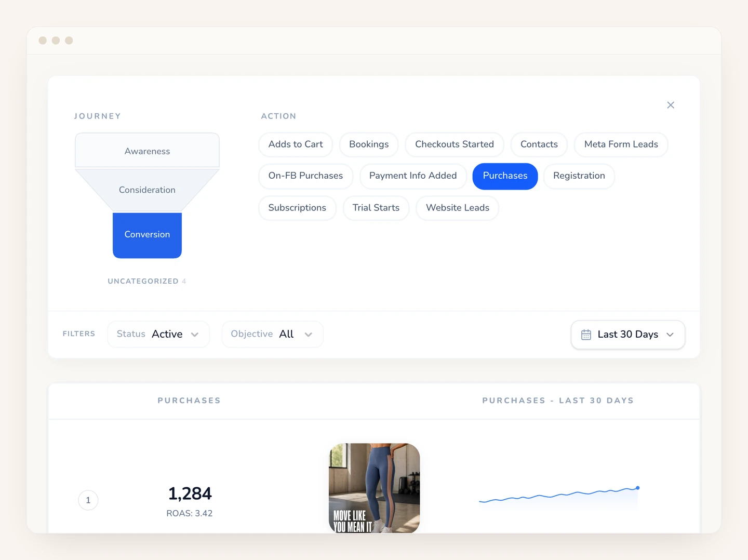
Task: Select the Conversion funnel stage
Action: (147, 235)
